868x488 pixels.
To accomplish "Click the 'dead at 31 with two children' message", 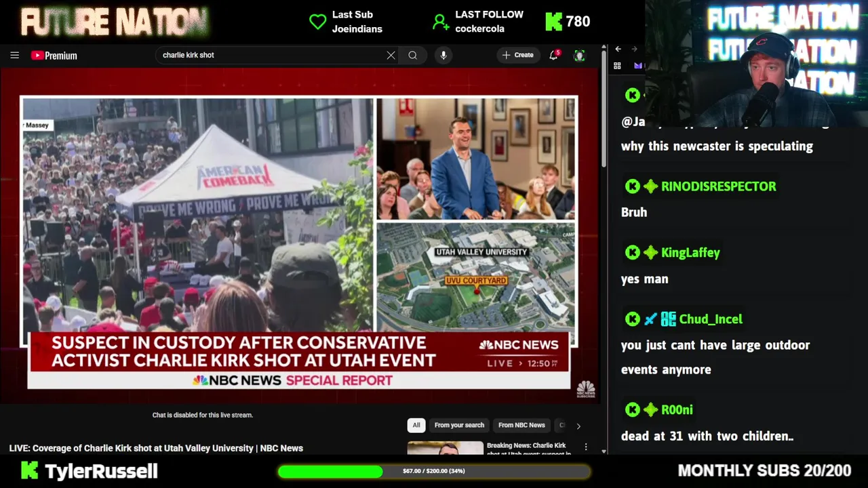I will tap(707, 436).
